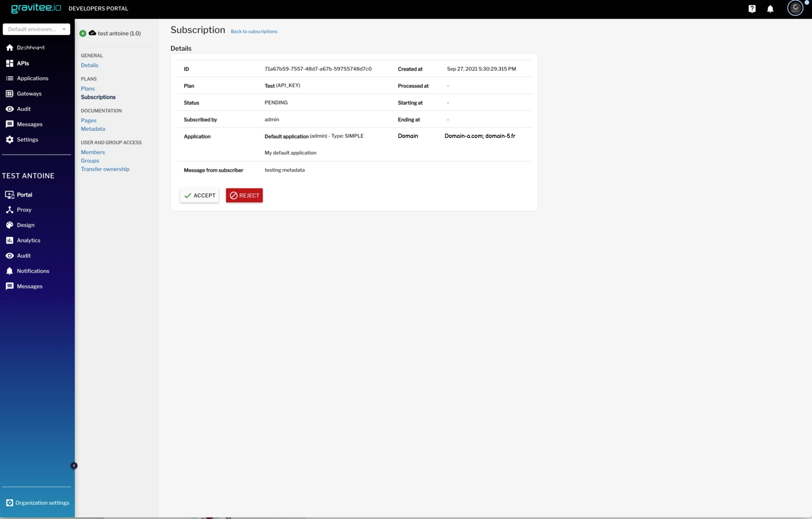
Task: Collapse the sidebar using the chevron
Action: click(x=74, y=465)
